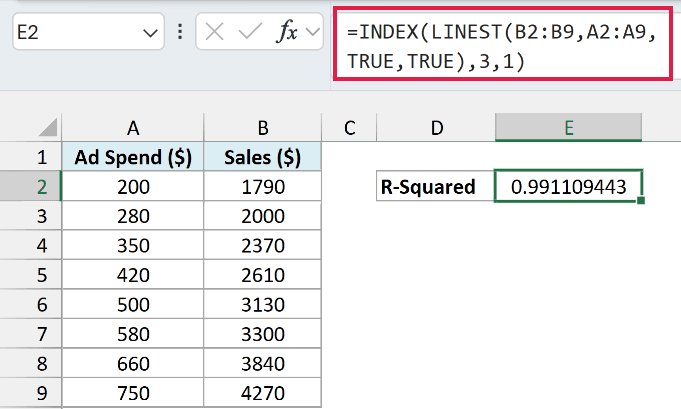Select row 1 header

[31, 157]
